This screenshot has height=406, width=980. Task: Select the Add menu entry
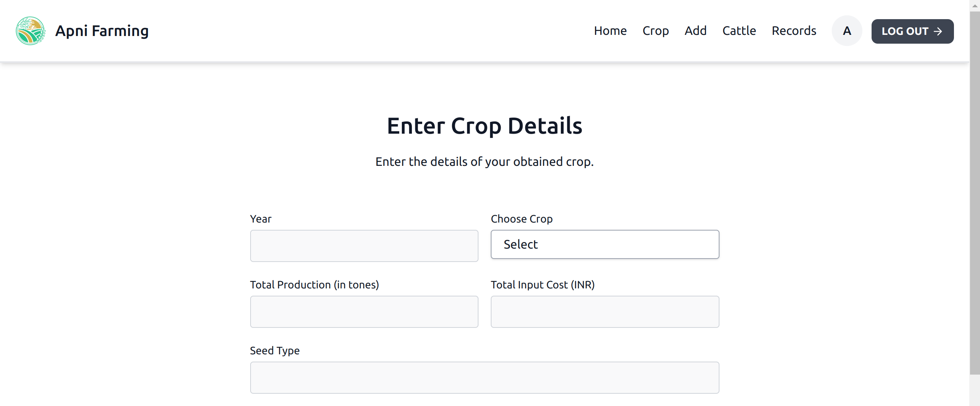click(695, 31)
